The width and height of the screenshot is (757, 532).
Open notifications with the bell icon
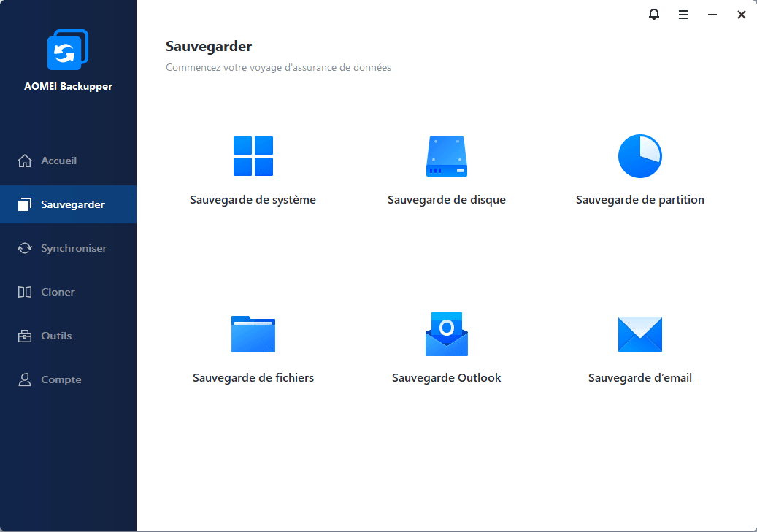click(x=653, y=15)
